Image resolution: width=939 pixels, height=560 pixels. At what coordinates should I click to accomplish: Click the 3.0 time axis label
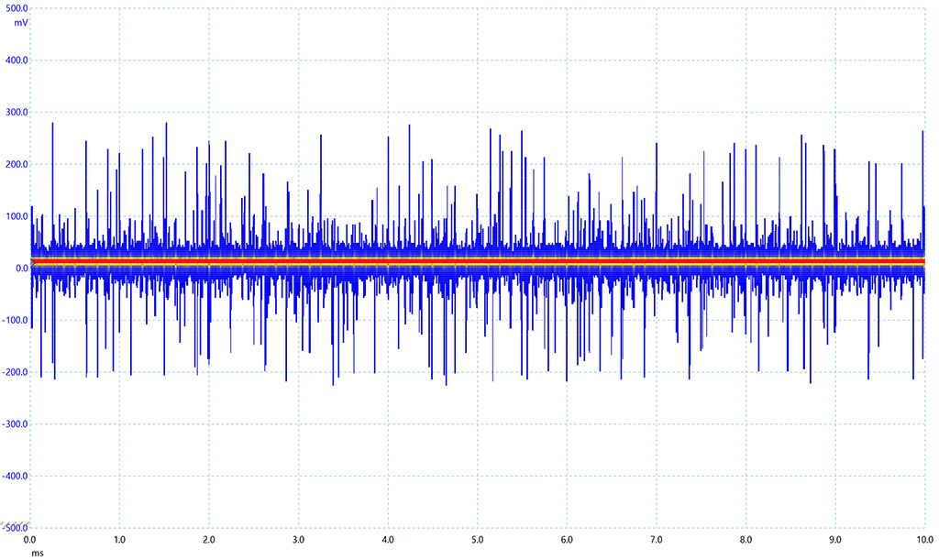298,540
